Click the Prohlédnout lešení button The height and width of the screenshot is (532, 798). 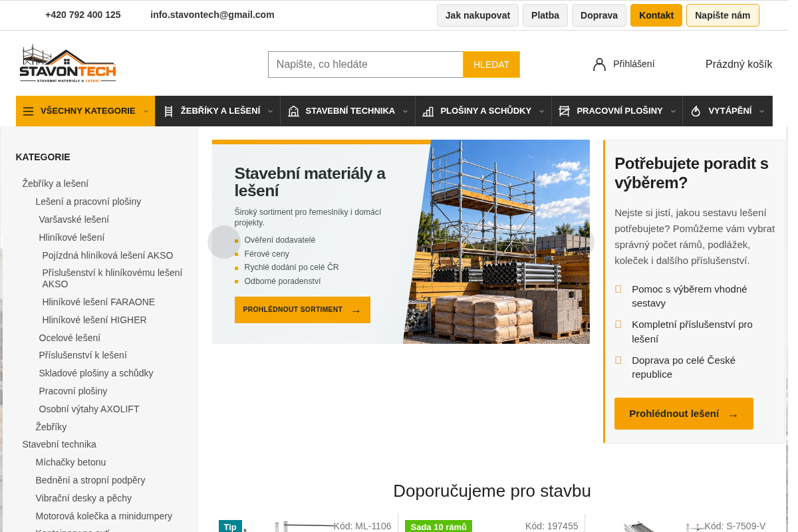point(684,414)
